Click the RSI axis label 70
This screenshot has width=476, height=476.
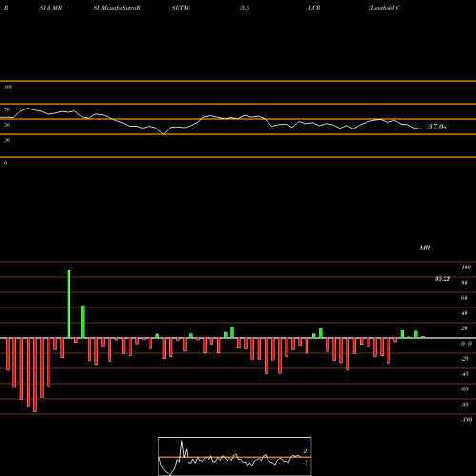coord(7,109)
